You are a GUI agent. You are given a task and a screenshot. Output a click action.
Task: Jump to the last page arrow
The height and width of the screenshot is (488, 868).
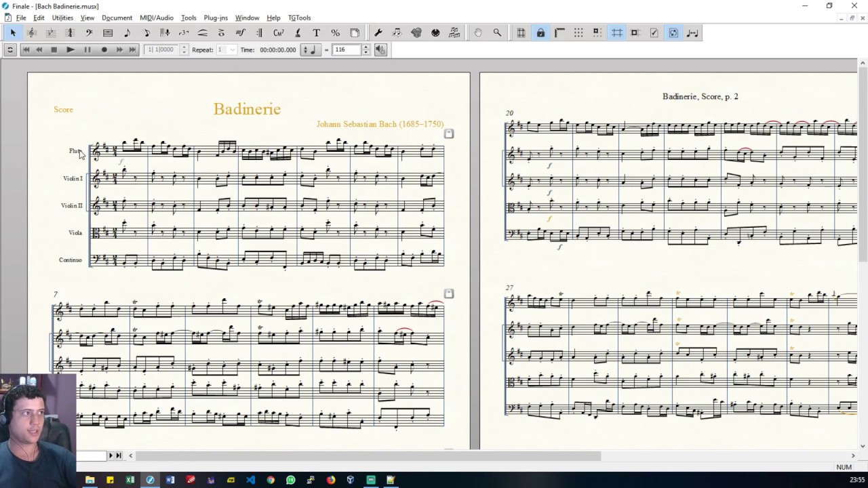coord(119,455)
